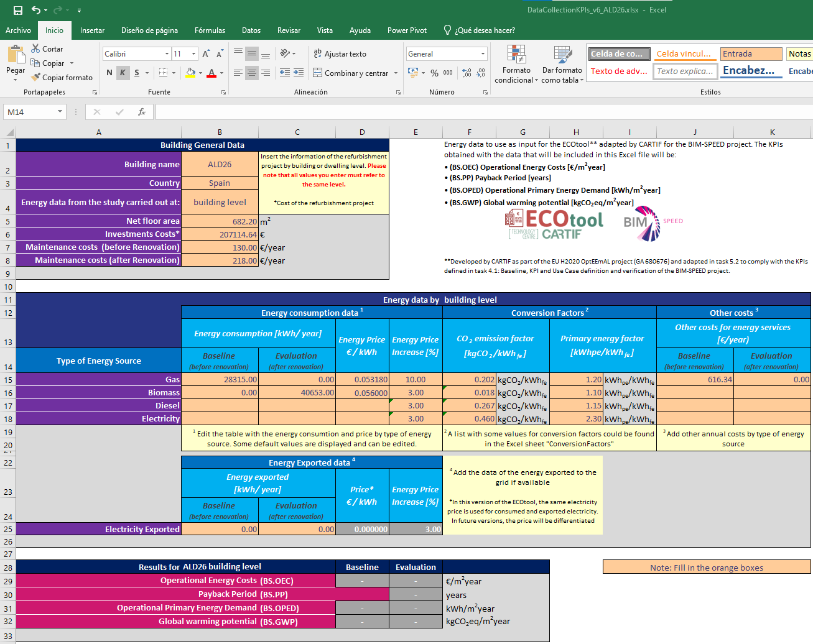The width and height of the screenshot is (813, 644).
Task: Toggle Ajustar texto wrap option
Action: pyautogui.click(x=340, y=53)
